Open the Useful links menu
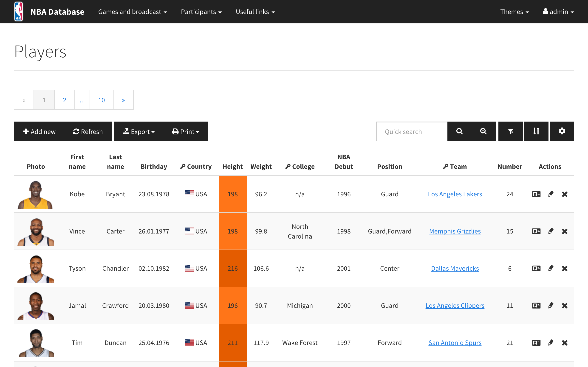 255,11
